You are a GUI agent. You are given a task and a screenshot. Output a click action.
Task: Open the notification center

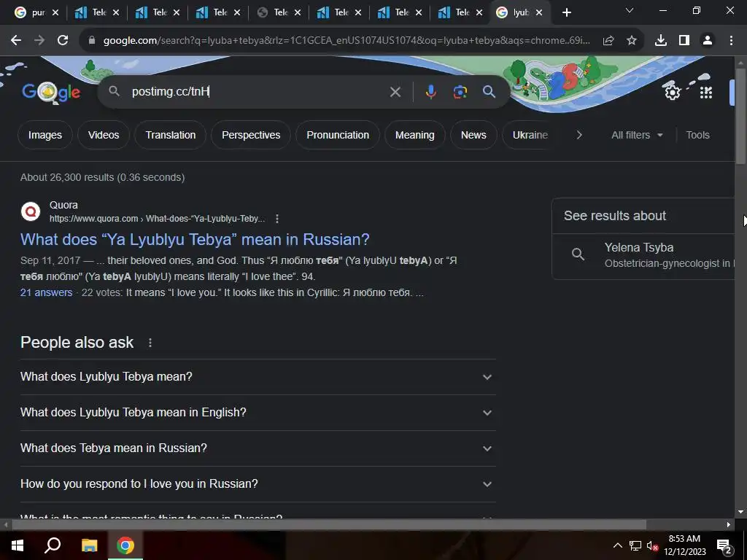pos(724,545)
